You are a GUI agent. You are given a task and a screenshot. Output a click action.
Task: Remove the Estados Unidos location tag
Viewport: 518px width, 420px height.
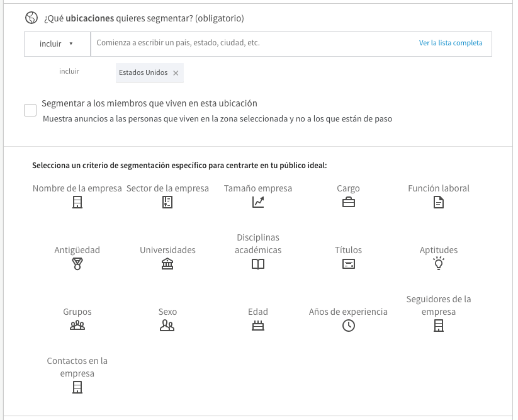coord(176,73)
